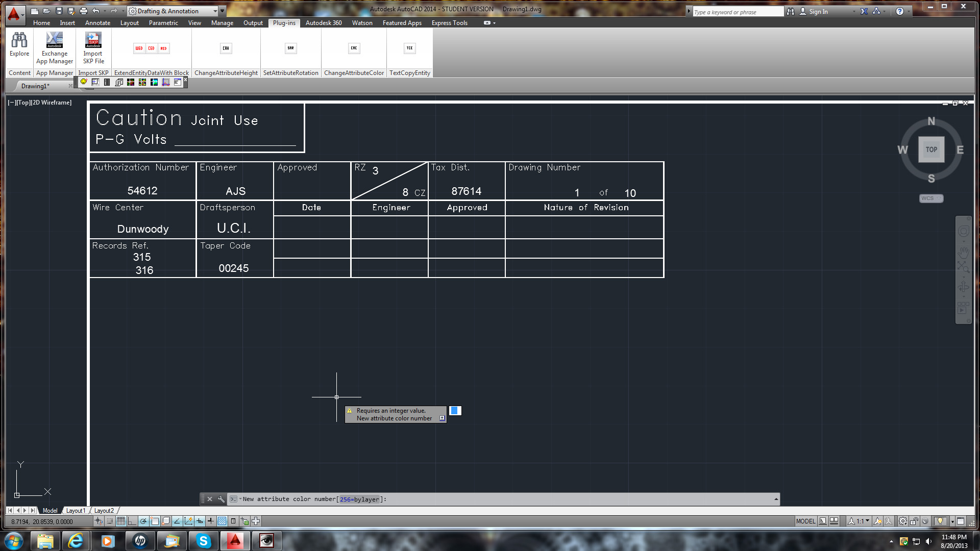
Task: Click the TextCopyEntity TCE icon
Action: pyautogui.click(x=409, y=48)
